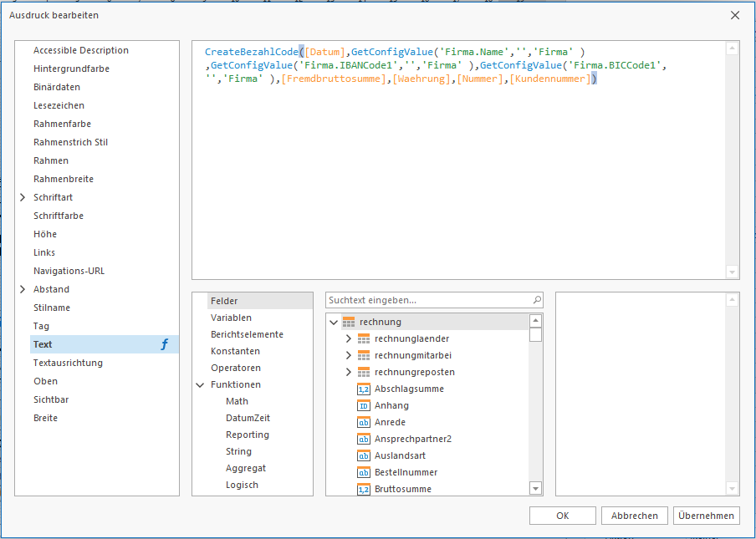Screen dimensions: 756x539
Task: Click the function icon beside Text property
Action: [x=165, y=344]
